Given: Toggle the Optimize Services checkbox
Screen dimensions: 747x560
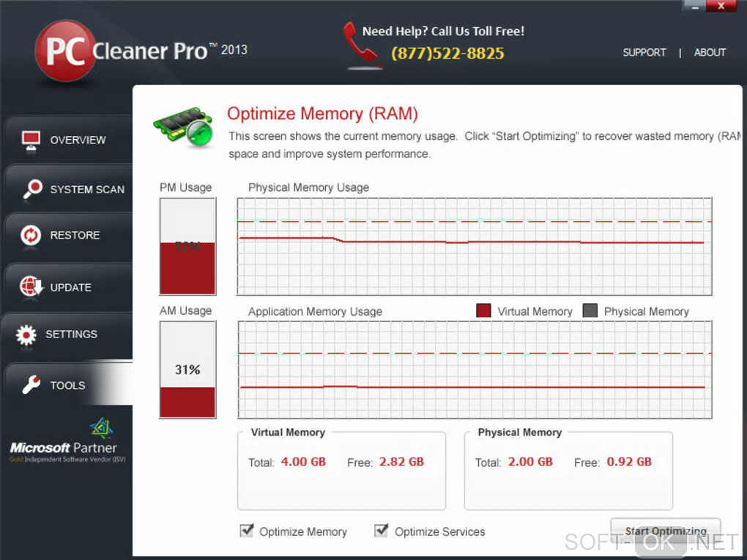Looking at the screenshot, I should (x=381, y=531).
